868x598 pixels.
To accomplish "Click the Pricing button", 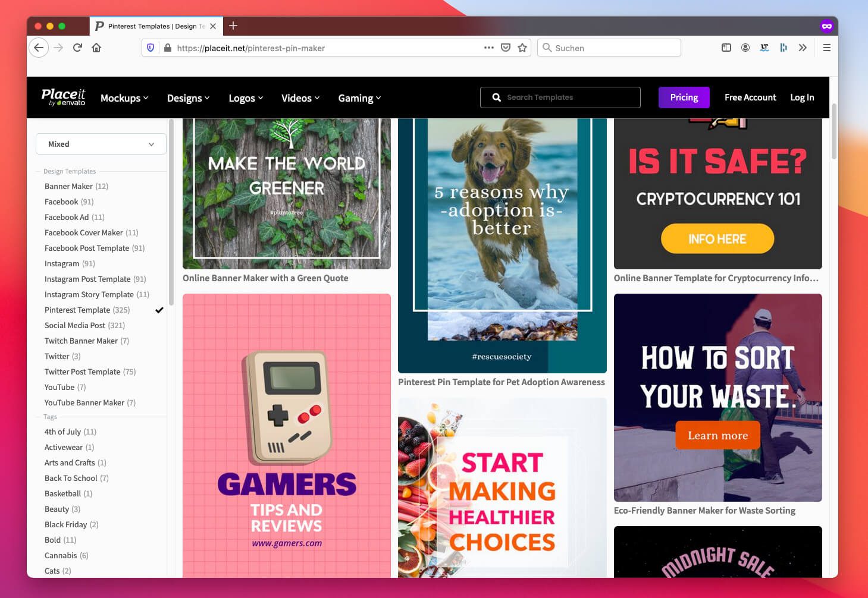I will pos(684,97).
